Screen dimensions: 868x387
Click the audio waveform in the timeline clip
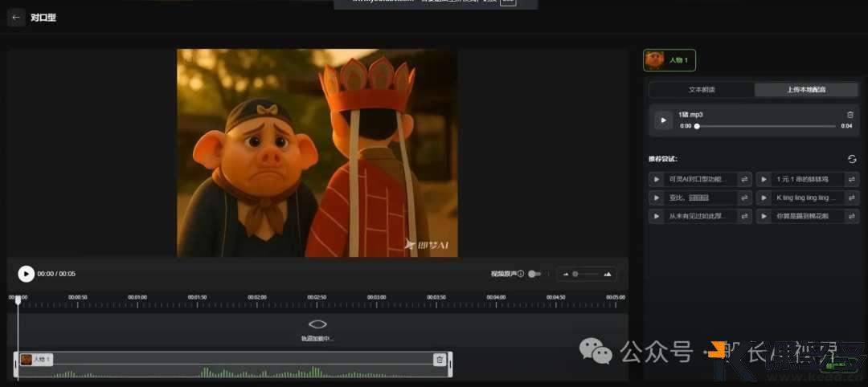pyautogui.click(x=232, y=372)
